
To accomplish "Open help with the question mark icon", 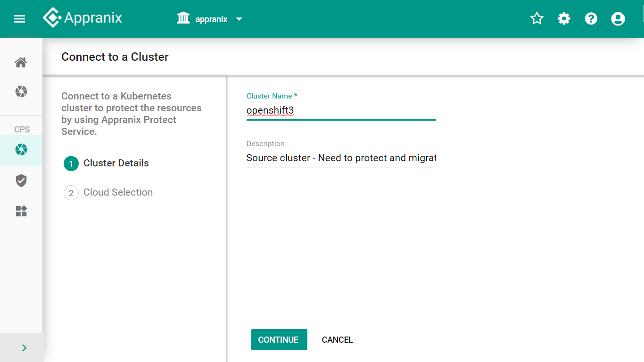I will point(591,19).
